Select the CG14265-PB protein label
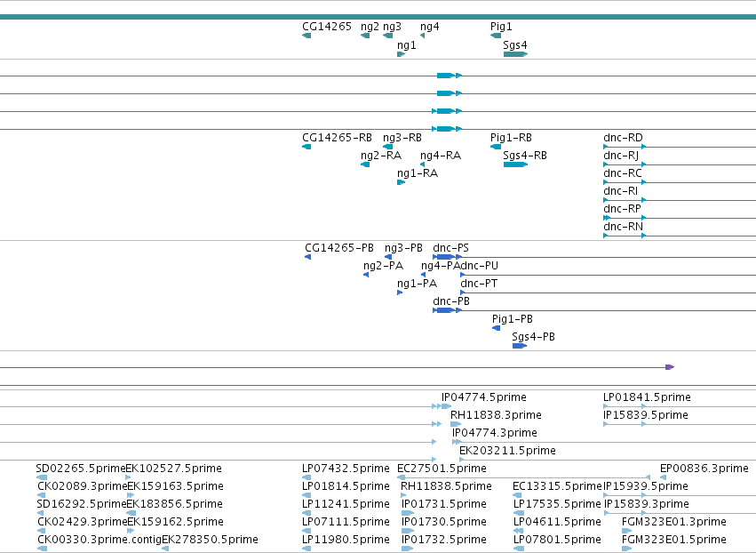 click(x=339, y=248)
